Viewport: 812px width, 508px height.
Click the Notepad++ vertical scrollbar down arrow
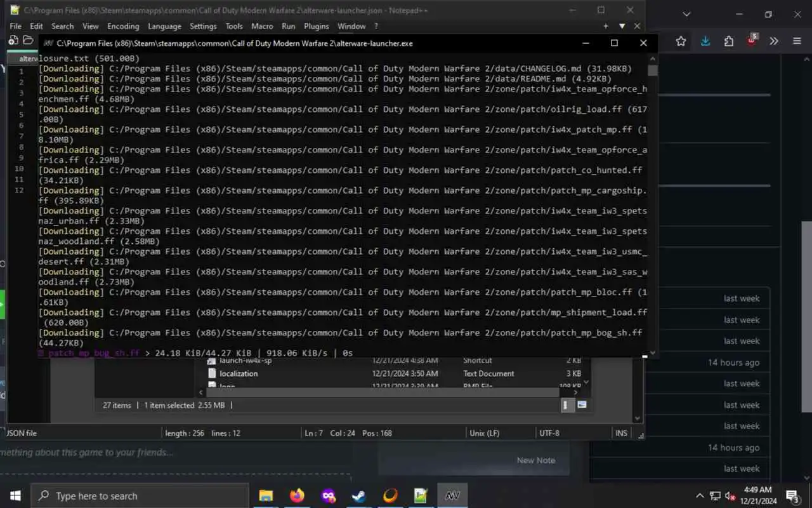(638, 418)
